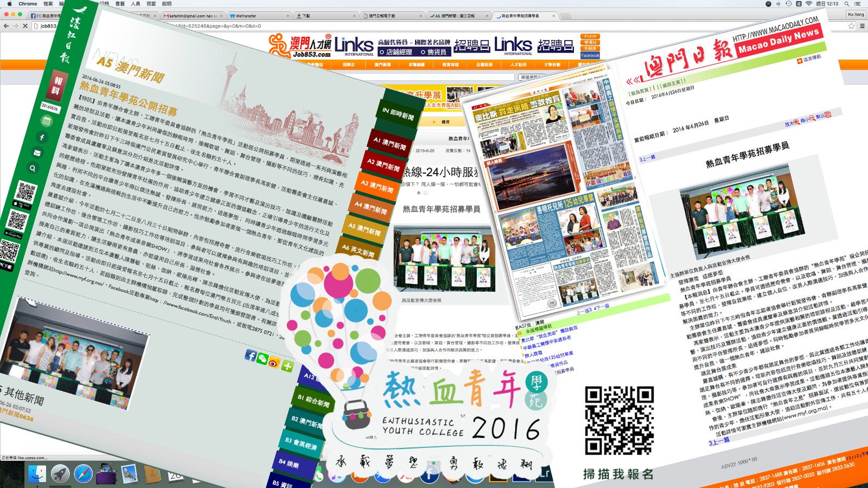Click the 熱血青年學苑公開招募 article headline
Viewport: 868px width, 488px height.
click(x=128, y=99)
